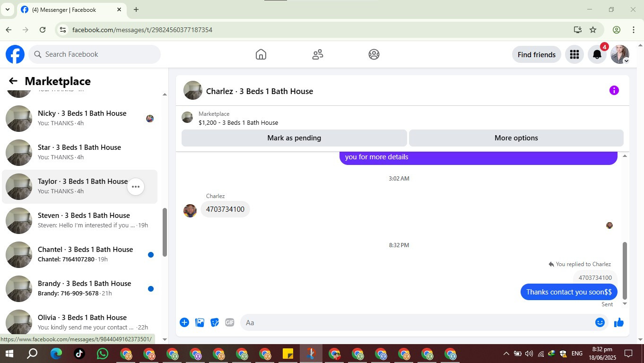Open conversation information for Charlez chat
This screenshot has width=644, height=363.
(614, 90)
